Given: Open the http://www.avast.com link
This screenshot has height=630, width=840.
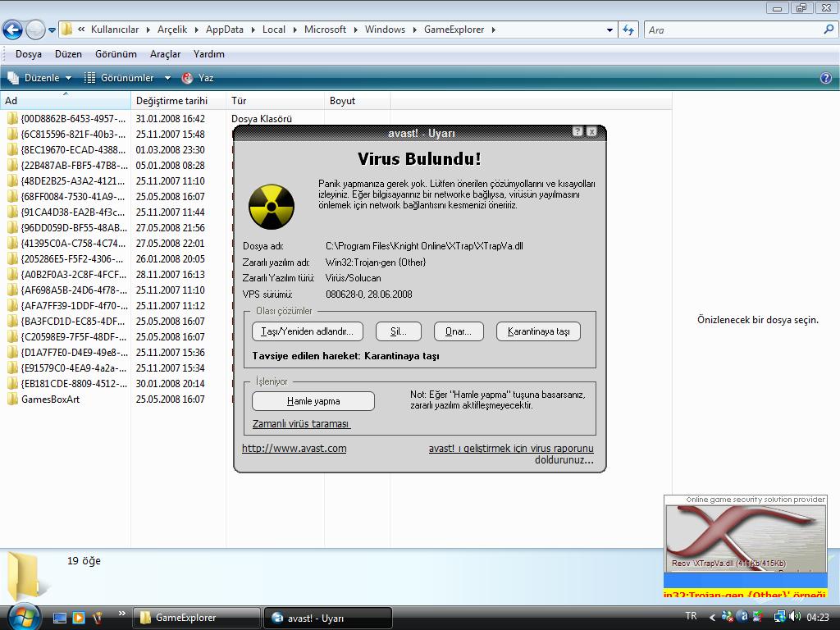Looking at the screenshot, I should (294, 449).
